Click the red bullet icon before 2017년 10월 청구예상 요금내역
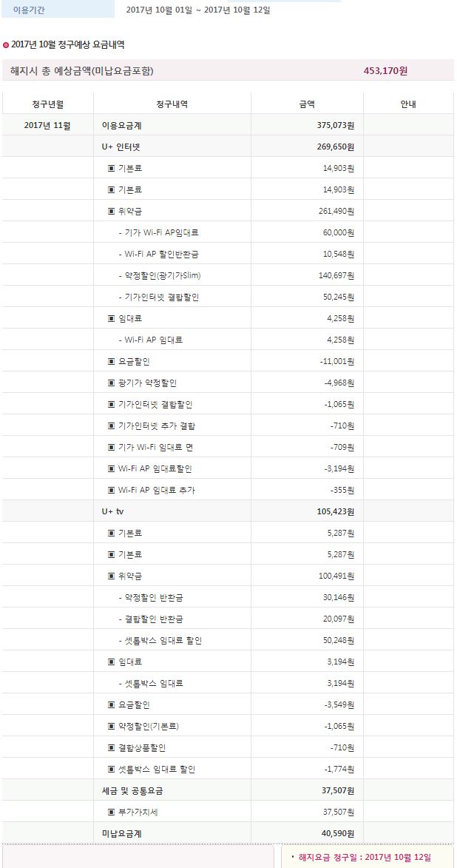 coord(6,45)
